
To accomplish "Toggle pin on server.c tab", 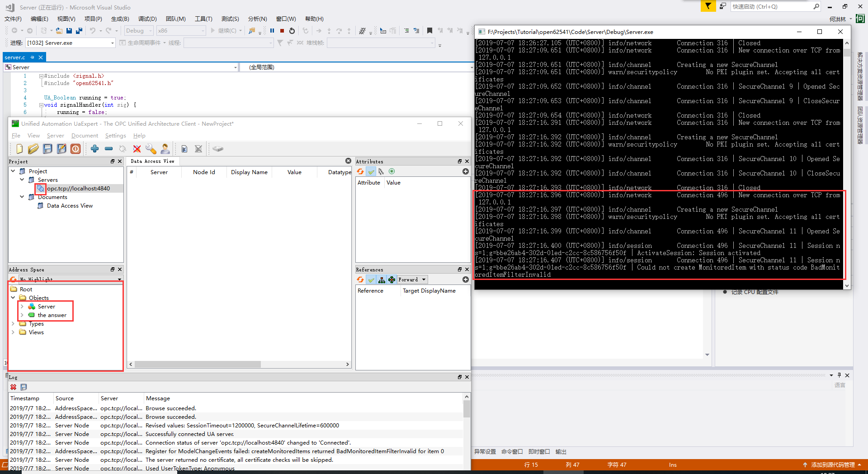I will (x=32, y=57).
